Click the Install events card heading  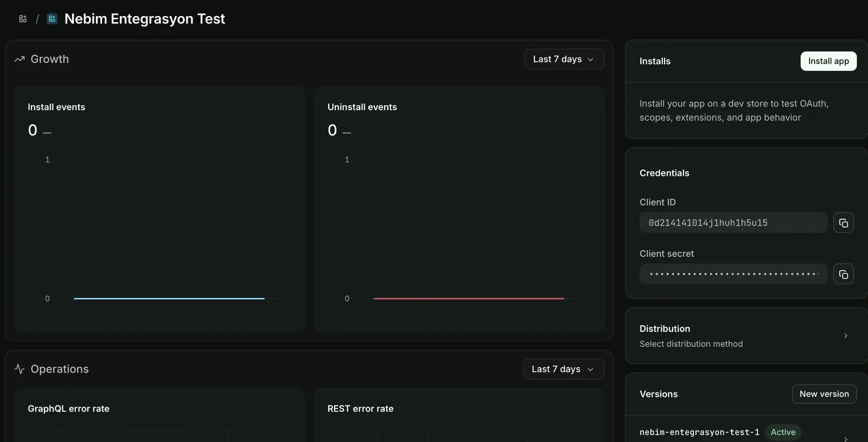point(56,107)
